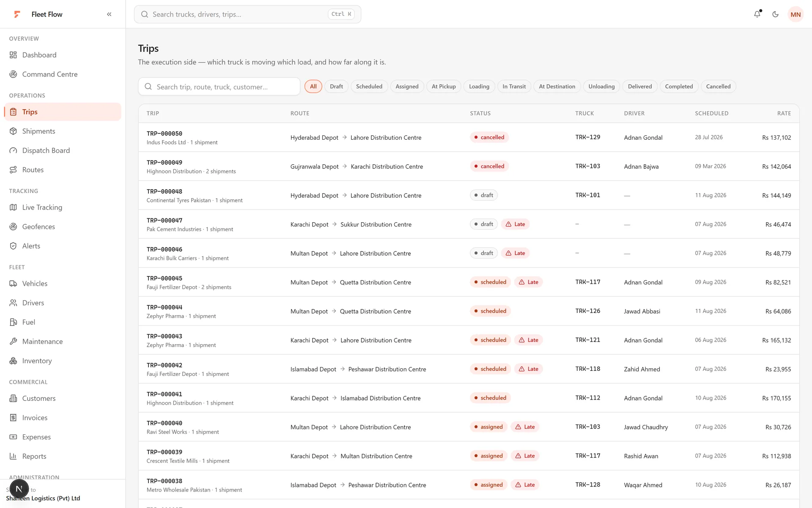The height and width of the screenshot is (508, 812).
Task: Click truck TRK-126 in TRP-000044 row
Action: [588, 311]
